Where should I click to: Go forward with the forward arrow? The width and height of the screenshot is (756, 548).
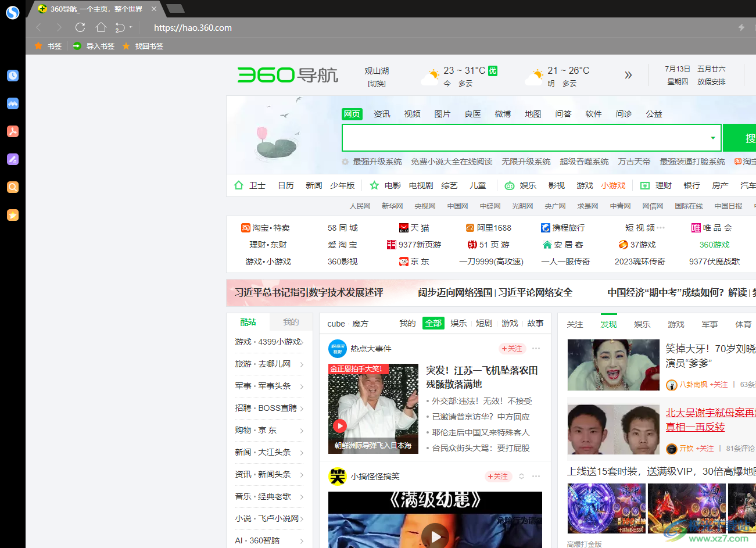59,27
